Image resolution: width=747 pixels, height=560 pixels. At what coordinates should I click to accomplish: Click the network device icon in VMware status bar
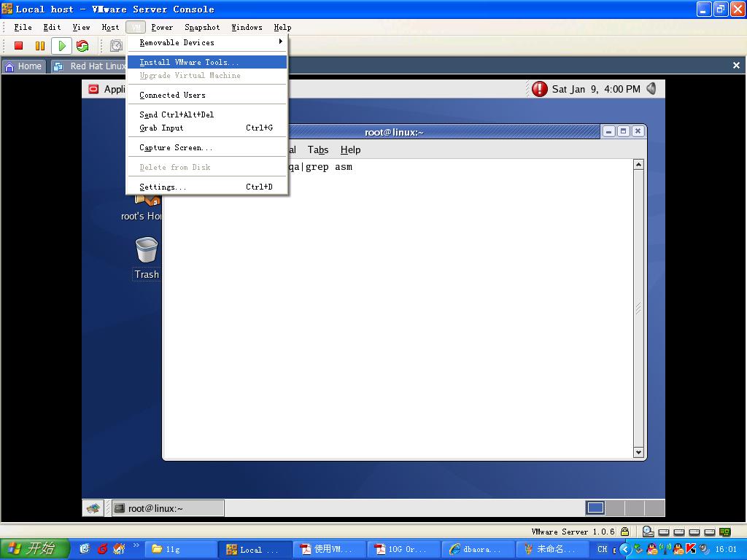pos(724,532)
